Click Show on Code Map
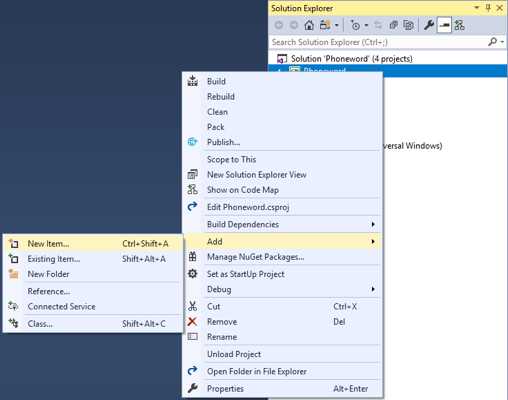Viewport: 508px width, 400px height. [282, 190]
